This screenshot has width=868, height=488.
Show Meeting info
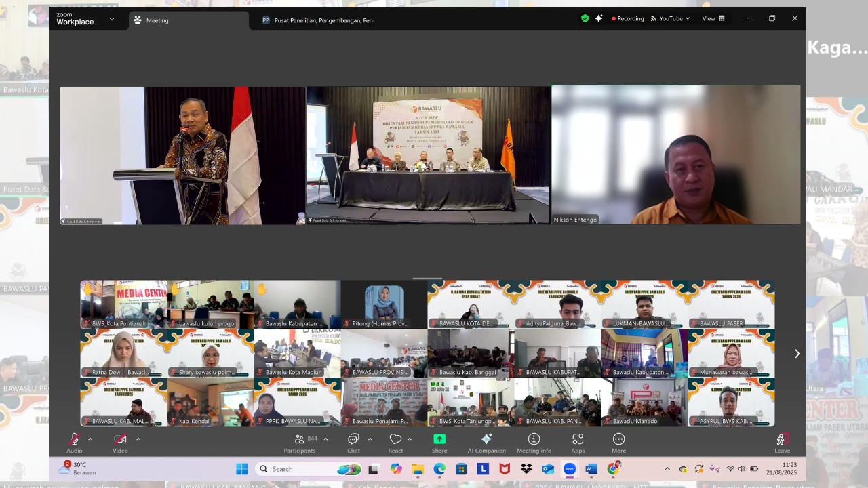tap(534, 440)
